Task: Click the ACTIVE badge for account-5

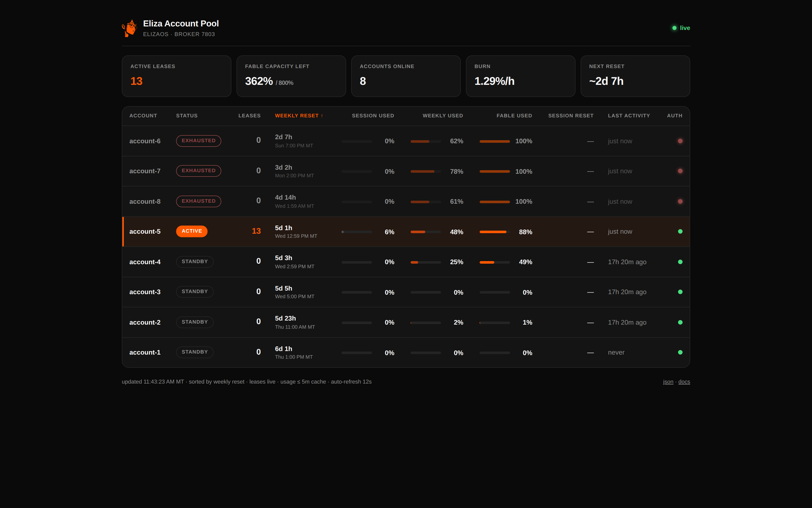Action: [x=192, y=231]
